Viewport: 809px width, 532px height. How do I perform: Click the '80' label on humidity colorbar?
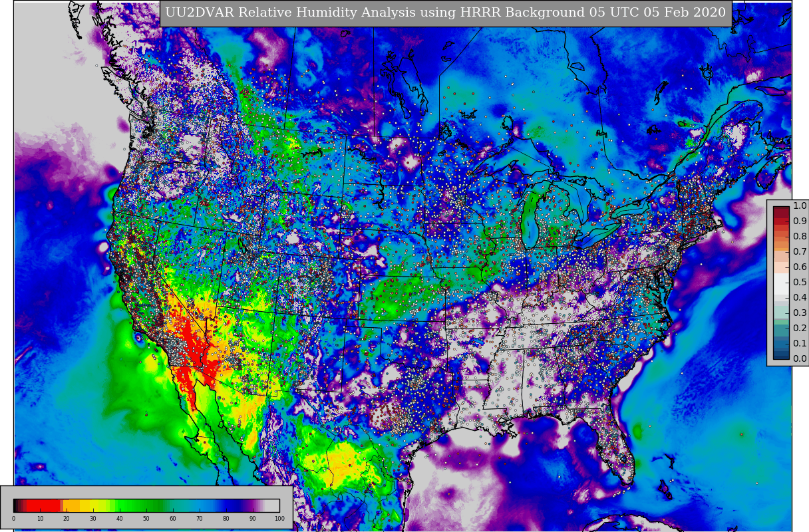click(x=226, y=519)
